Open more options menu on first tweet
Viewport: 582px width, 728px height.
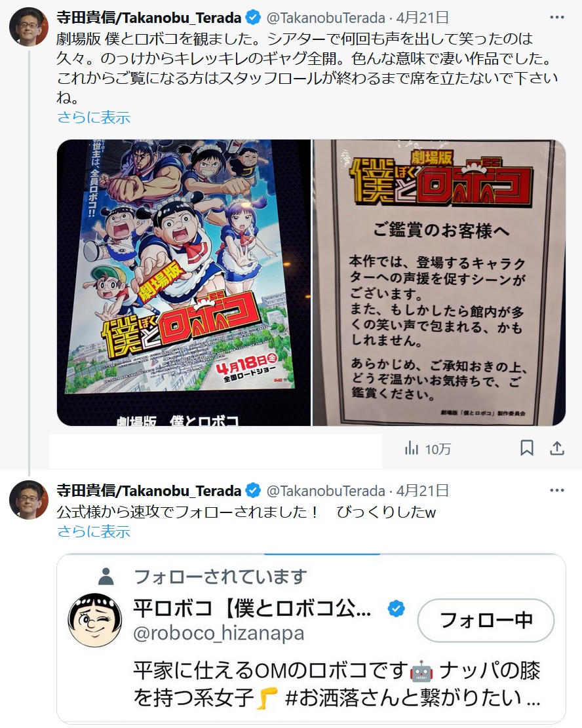coord(556,18)
